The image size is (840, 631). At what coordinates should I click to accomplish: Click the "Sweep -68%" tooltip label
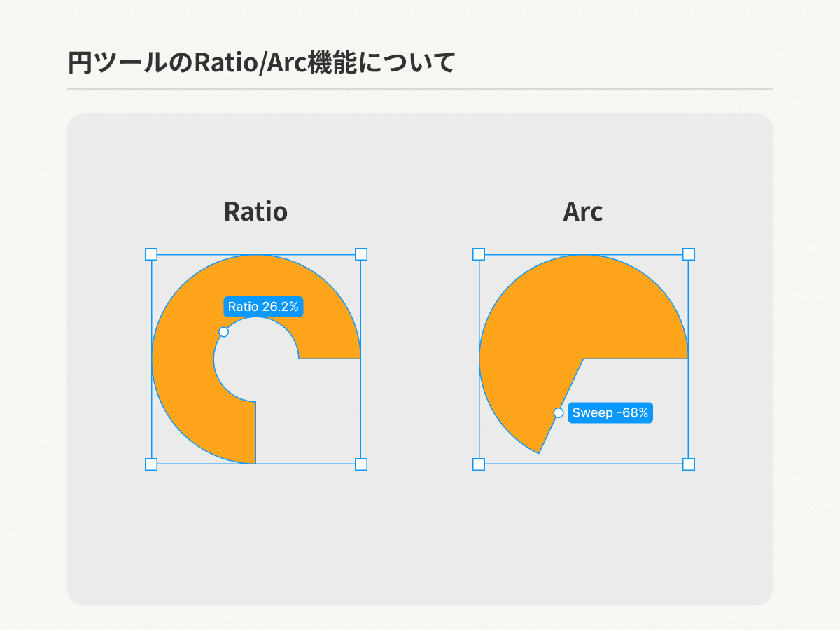610,413
